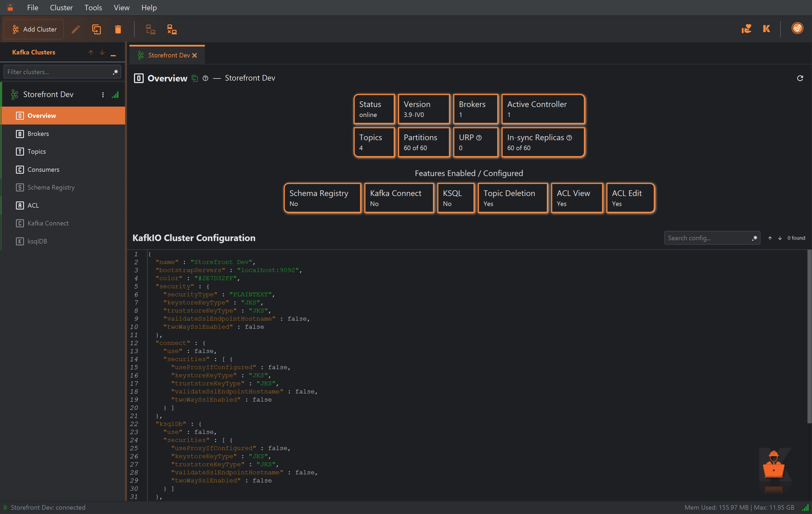
Task: Close the Storefront Dev tab
Action: pos(195,55)
